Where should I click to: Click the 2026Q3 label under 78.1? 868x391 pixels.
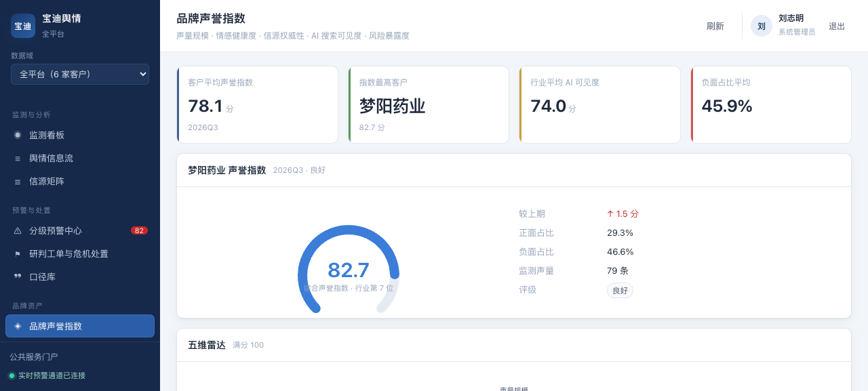tap(203, 127)
